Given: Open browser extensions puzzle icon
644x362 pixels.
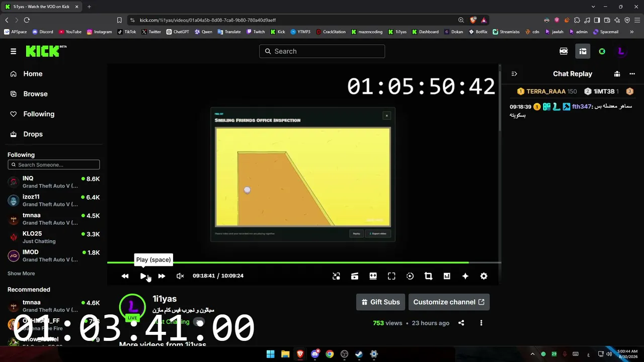Looking at the screenshot, I should coord(577,20).
